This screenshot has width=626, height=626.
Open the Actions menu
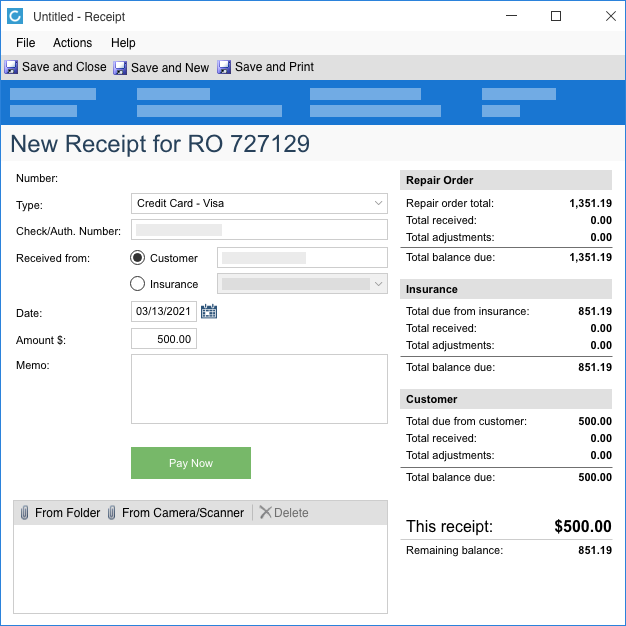pos(72,43)
